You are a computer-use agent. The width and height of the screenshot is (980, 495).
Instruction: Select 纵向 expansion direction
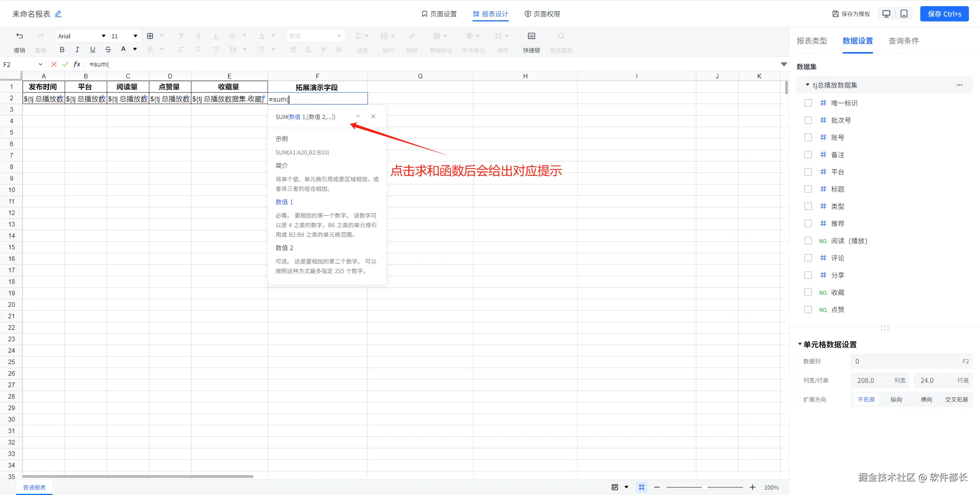pos(896,399)
